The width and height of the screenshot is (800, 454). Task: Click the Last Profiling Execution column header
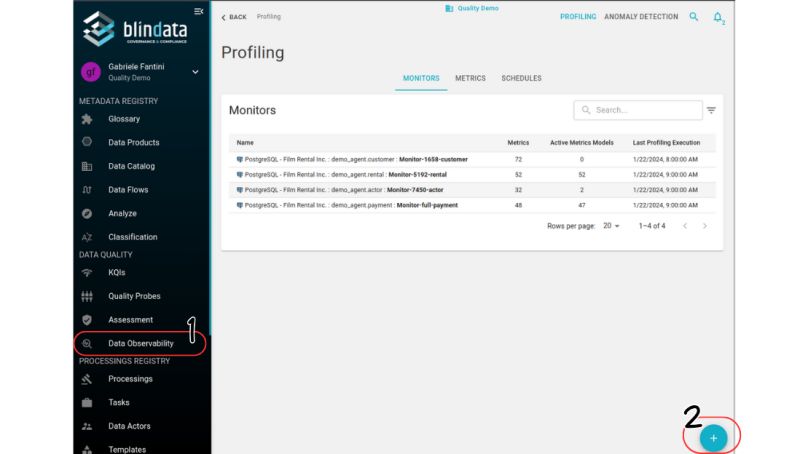tap(666, 143)
